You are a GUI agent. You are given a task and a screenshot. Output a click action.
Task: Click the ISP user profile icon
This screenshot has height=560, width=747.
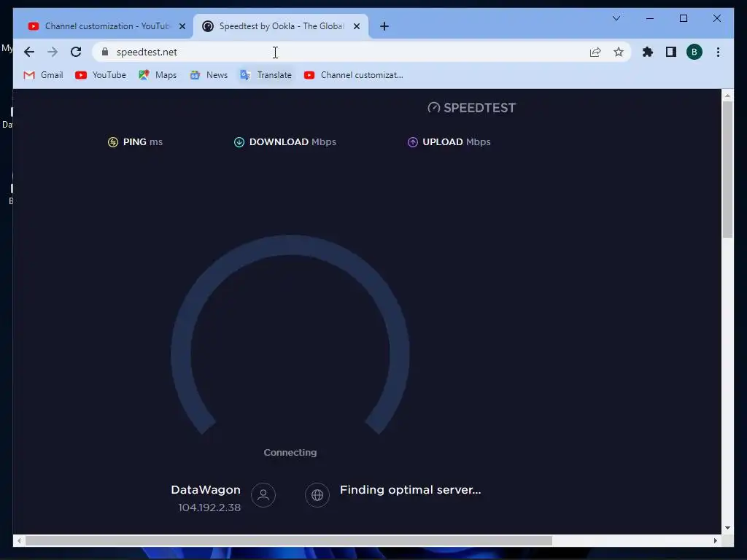point(263,495)
